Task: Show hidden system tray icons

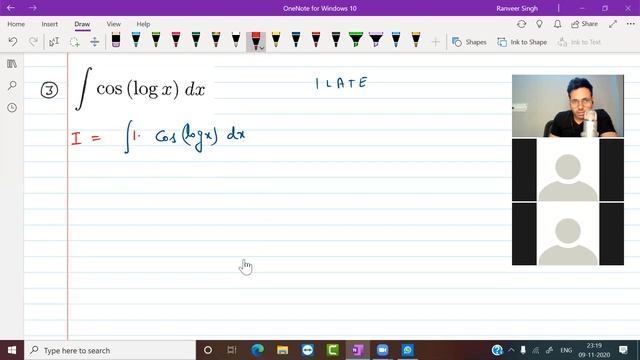Action: coord(511,350)
